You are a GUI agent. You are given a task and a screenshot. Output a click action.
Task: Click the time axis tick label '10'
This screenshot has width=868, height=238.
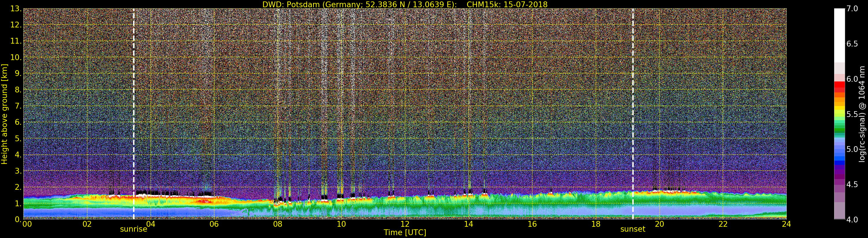341,224
